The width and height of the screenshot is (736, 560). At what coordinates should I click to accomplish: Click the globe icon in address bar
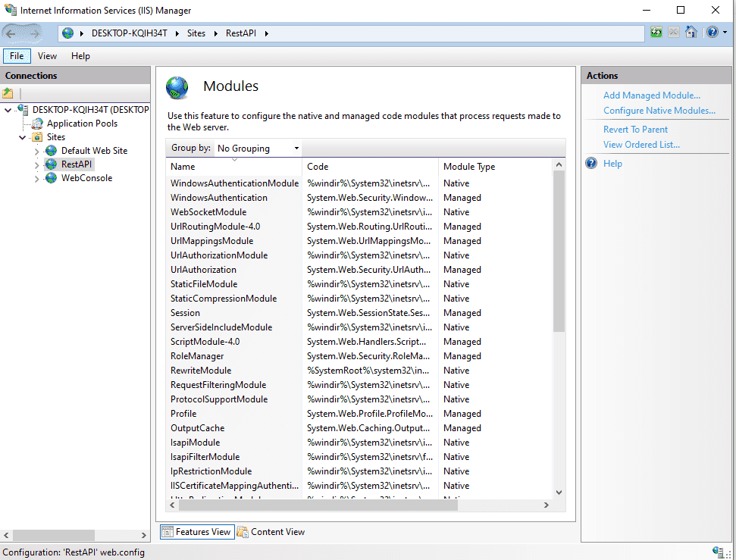click(68, 33)
